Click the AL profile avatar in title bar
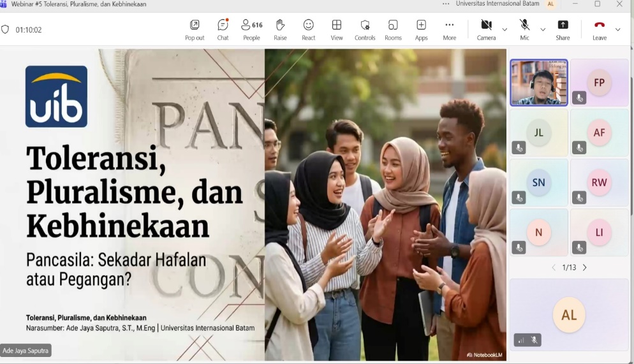Image resolution: width=634 pixels, height=364 pixels. (550, 4)
